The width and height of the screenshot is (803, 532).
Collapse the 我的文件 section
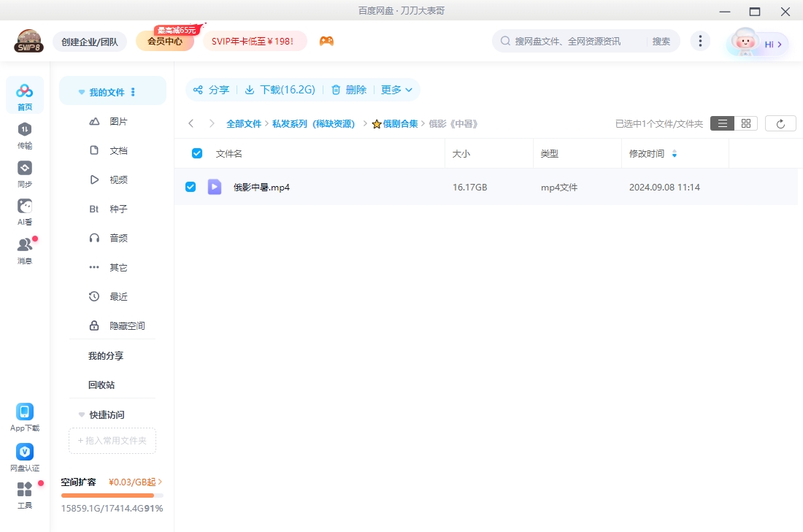(x=81, y=90)
